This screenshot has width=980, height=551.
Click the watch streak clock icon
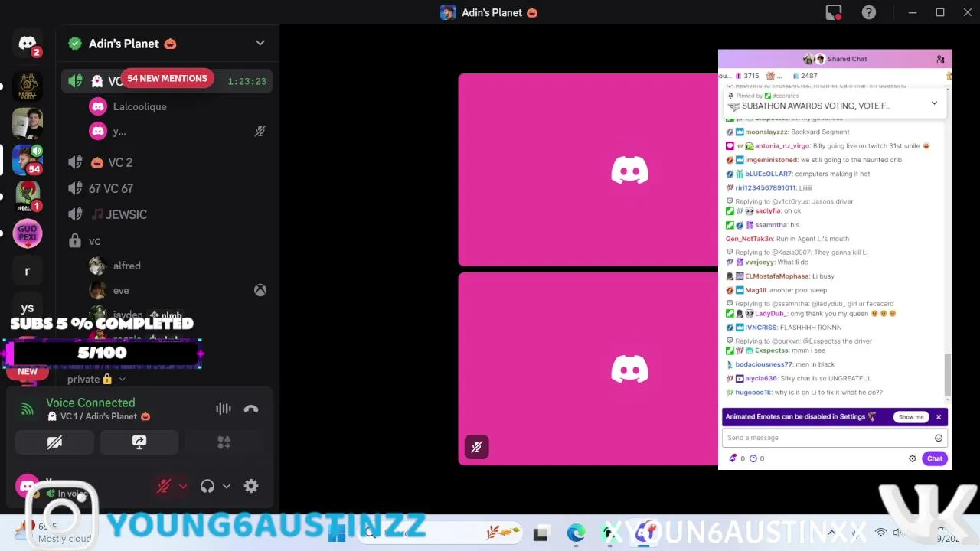pos(753,458)
